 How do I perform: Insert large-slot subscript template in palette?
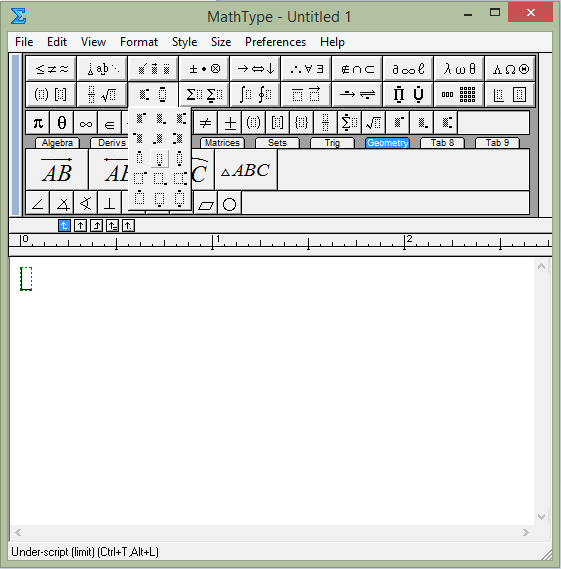160,178
